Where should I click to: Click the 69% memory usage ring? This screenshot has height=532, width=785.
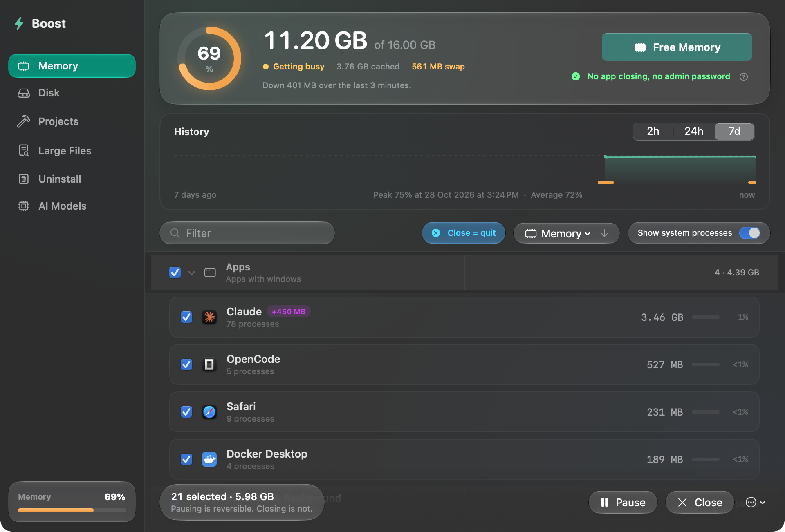coord(209,58)
